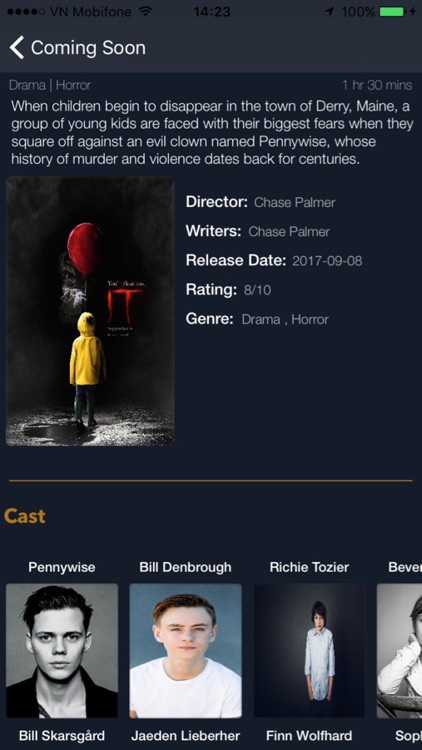Screen dimensions: 422x750
Task: Select Bill Skarsgård's cast photo
Action: coord(62,651)
